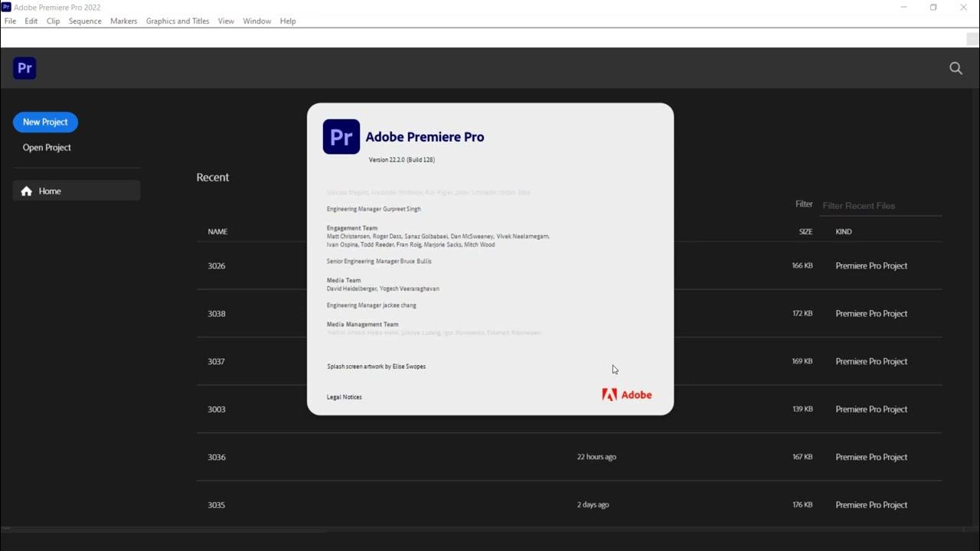The image size is (980, 551).
Task: Restore the window size
Action: point(933,8)
